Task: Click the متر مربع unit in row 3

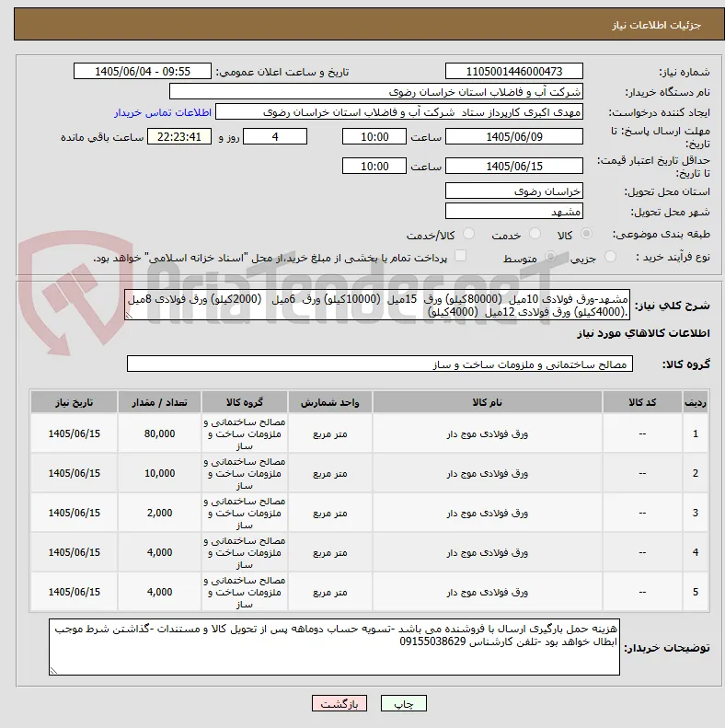Action: 330,513
